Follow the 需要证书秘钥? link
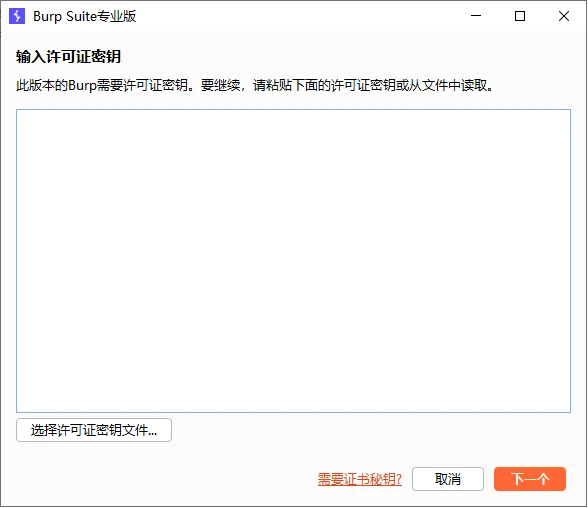The image size is (588, 508). tap(360, 479)
